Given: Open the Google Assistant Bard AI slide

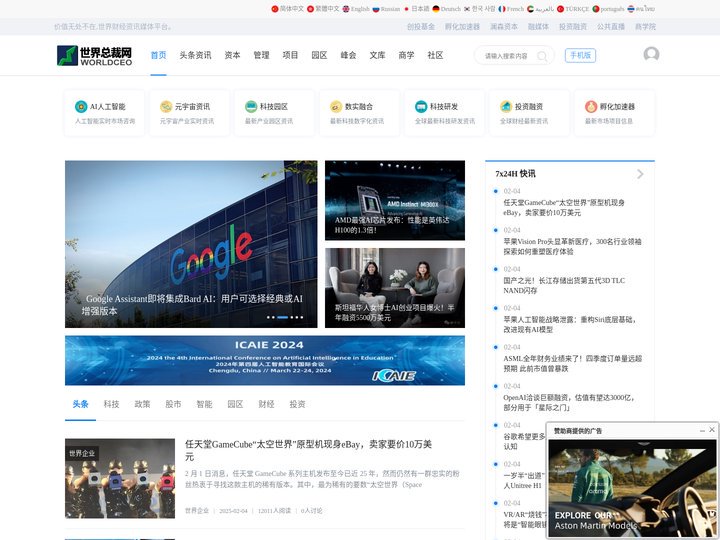Looking at the screenshot, I should point(191,244).
